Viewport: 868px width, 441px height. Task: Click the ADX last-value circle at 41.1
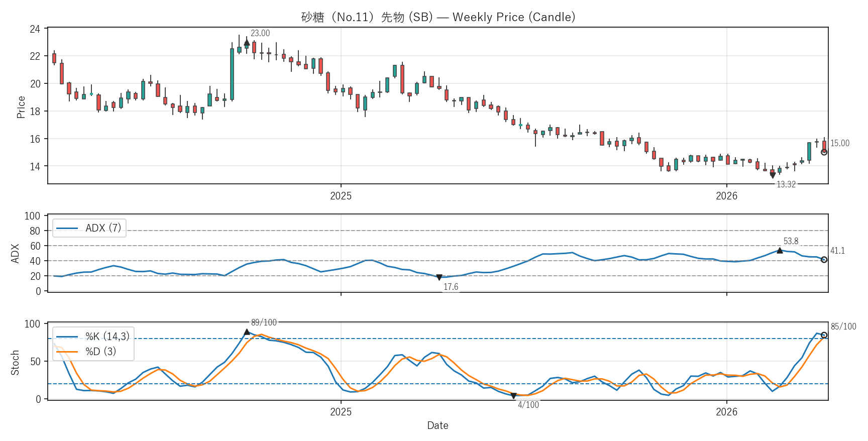pyautogui.click(x=824, y=260)
